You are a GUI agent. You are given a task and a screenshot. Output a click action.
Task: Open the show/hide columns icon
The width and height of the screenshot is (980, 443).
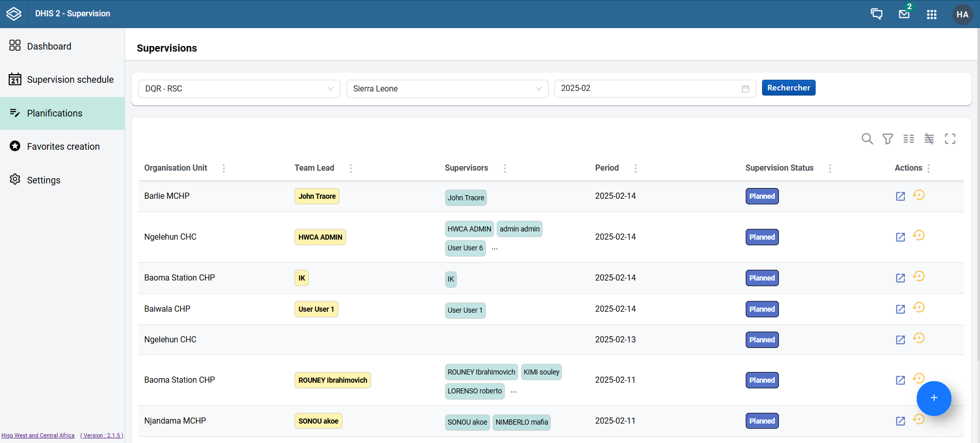(x=909, y=138)
